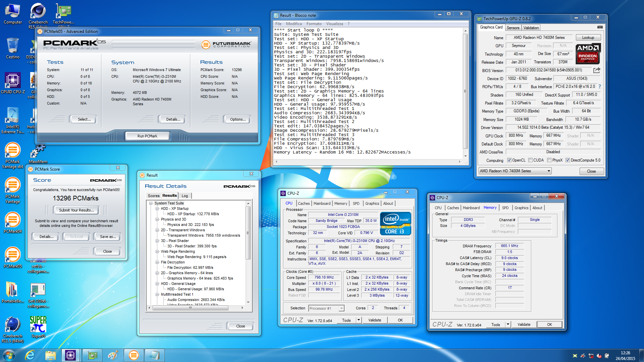The width and height of the screenshot is (644, 362).
Task: Open TechPowerUp GPU-Z desktop shortcut
Action: pyautogui.click(x=63, y=15)
